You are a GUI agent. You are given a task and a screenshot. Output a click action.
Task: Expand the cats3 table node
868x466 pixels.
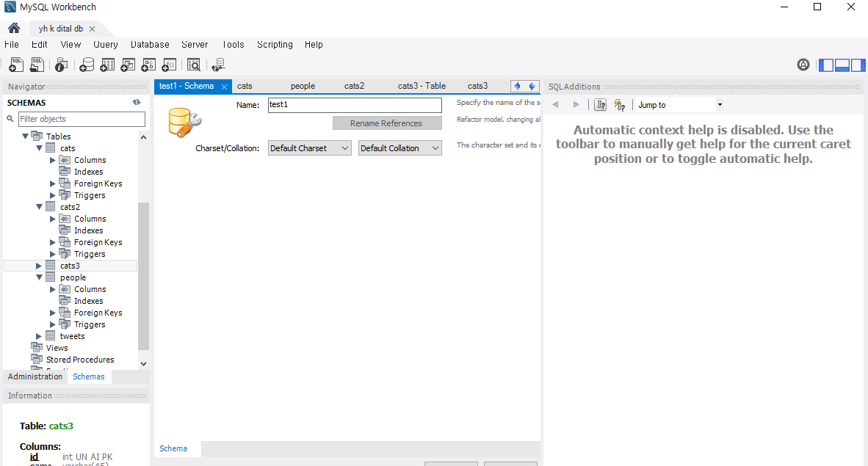pos(39,266)
